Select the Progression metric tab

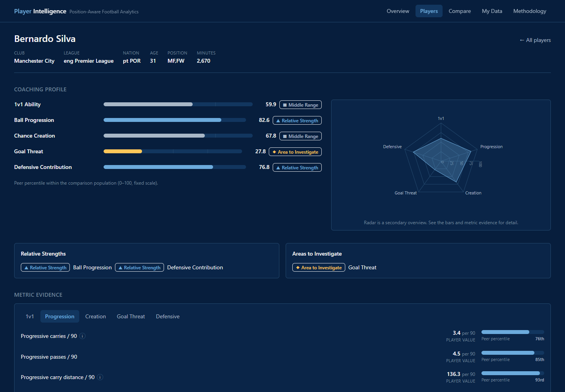(x=60, y=316)
